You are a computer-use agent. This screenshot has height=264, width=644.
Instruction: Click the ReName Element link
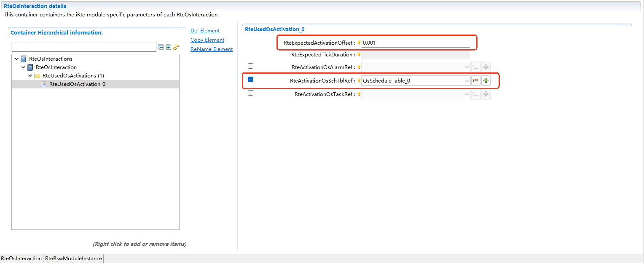click(211, 49)
